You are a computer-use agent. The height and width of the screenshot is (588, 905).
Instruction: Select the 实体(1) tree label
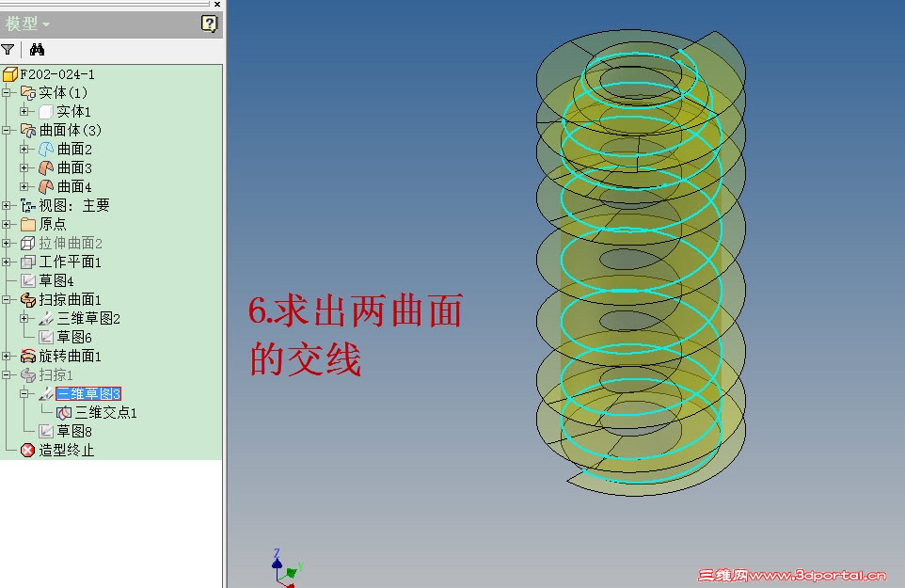(63, 93)
